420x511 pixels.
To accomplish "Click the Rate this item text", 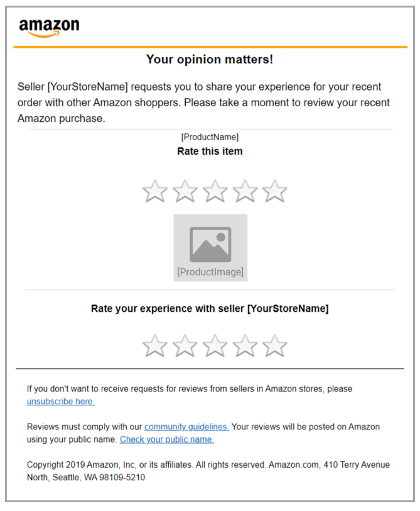I will click(210, 151).
